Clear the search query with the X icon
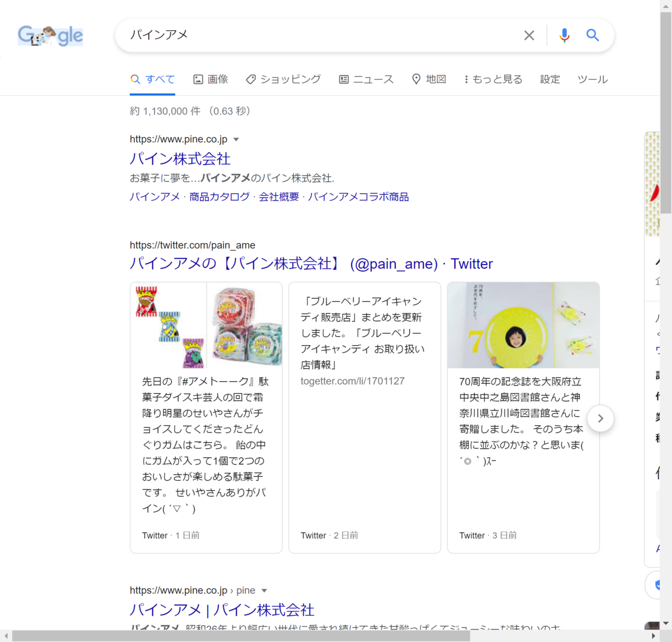The width and height of the screenshot is (672, 642). point(529,35)
